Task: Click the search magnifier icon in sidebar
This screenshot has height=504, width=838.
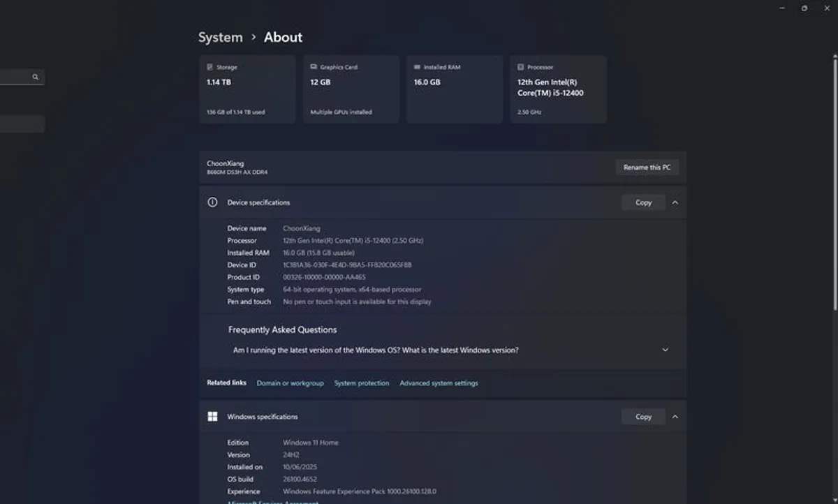Action: click(x=36, y=77)
